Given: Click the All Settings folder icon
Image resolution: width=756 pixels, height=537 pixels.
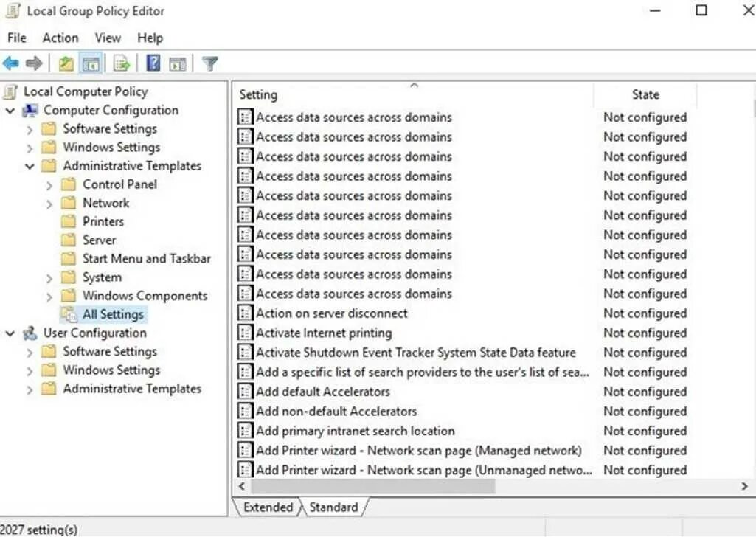Looking at the screenshot, I should (x=69, y=314).
